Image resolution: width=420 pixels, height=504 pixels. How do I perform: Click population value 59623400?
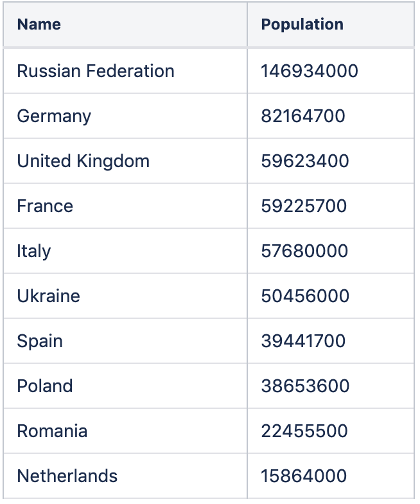coord(305,161)
